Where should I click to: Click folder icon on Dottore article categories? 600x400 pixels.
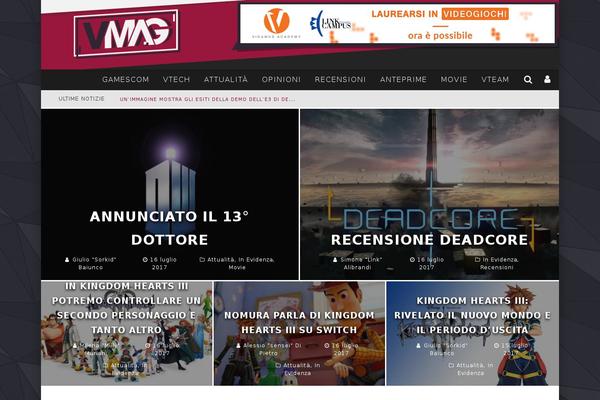[x=202, y=260]
